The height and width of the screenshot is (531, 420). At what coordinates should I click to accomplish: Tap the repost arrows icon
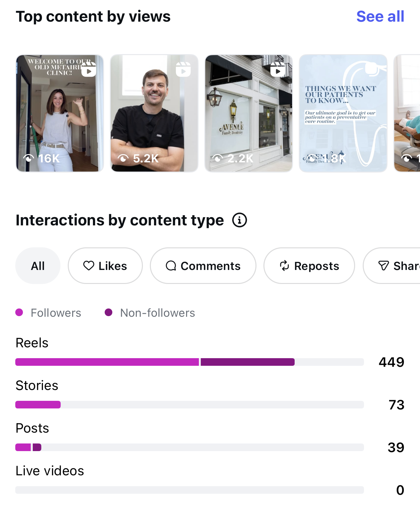pos(284,265)
